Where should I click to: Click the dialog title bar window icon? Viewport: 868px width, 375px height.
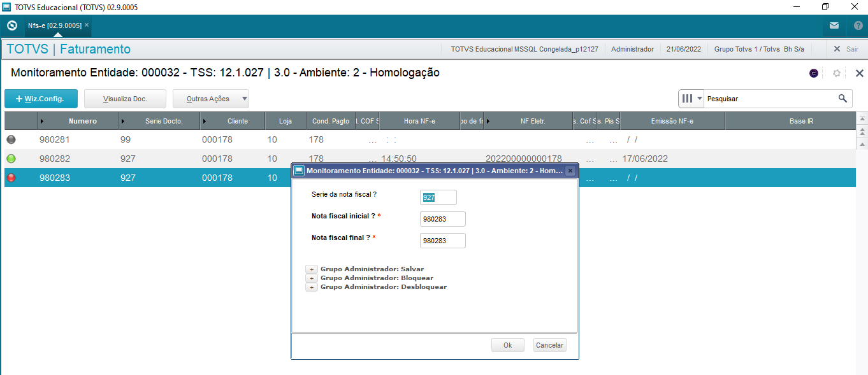(298, 171)
